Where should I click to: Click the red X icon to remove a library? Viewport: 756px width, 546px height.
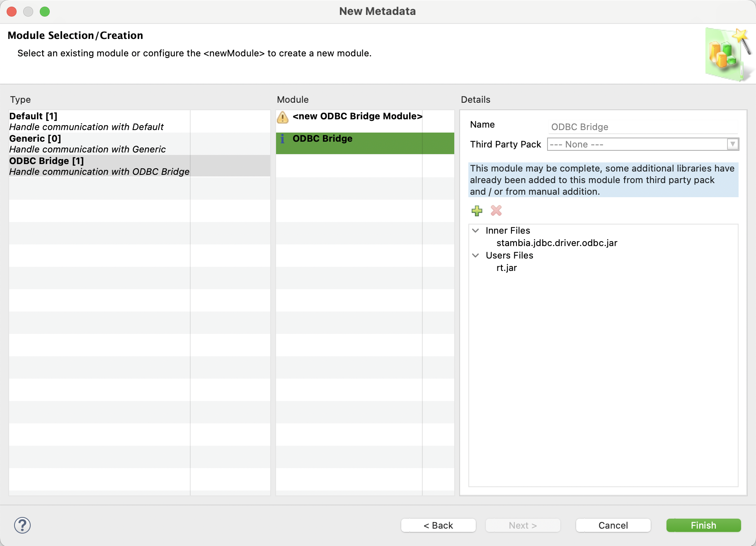point(496,211)
